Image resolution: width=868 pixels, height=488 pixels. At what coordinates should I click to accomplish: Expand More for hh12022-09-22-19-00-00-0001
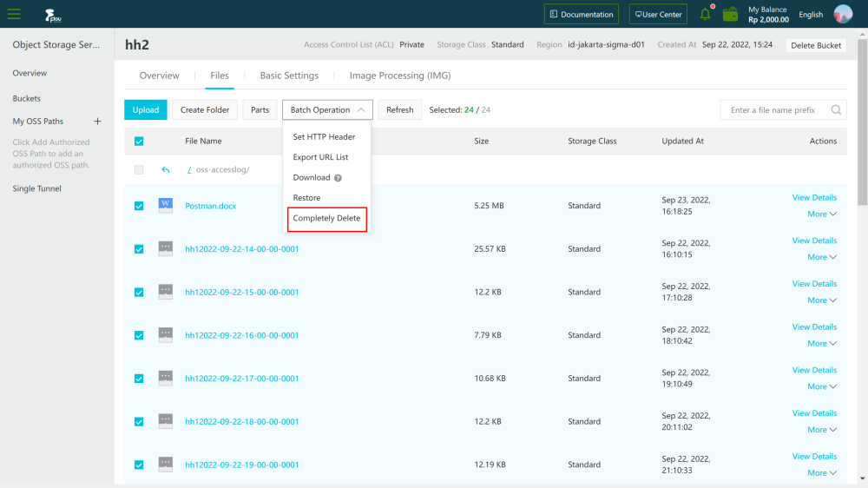coord(821,473)
